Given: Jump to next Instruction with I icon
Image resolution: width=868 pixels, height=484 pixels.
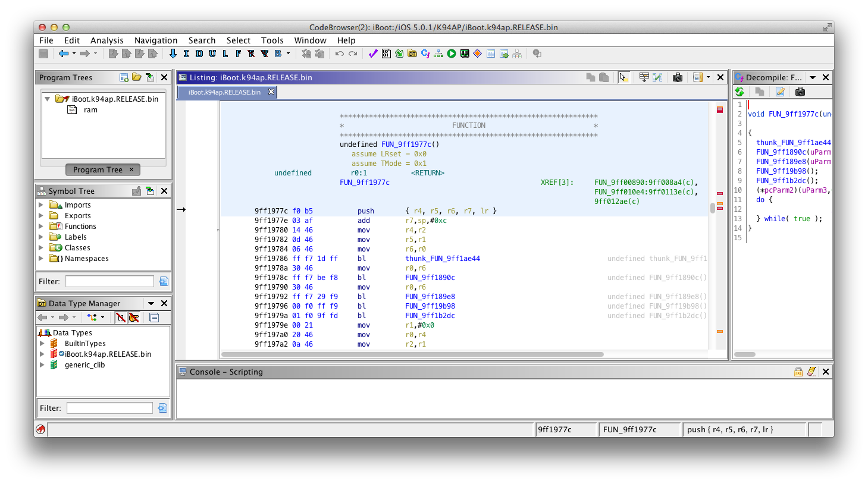Looking at the screenshot, I should [x=186, y=54].
